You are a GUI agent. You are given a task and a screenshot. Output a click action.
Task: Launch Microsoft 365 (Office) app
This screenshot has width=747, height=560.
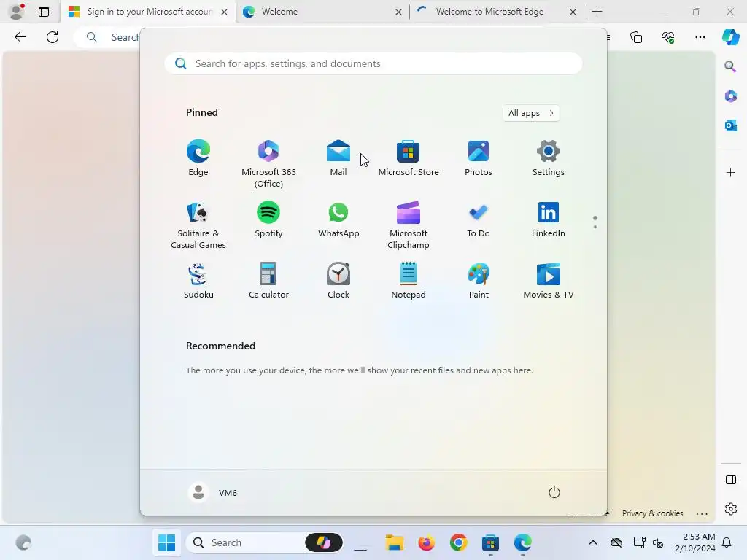point(268,163)
